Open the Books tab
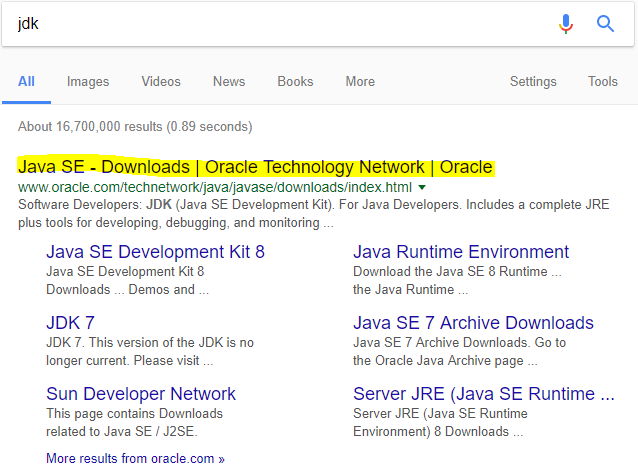 (x=295, y=81)
